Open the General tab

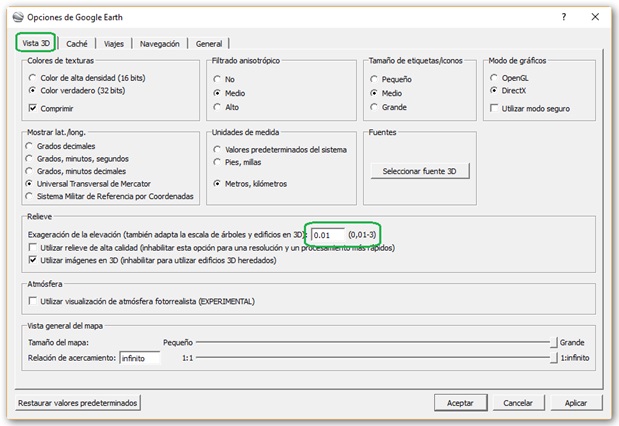pyautogui.click(x=209, y=44)
